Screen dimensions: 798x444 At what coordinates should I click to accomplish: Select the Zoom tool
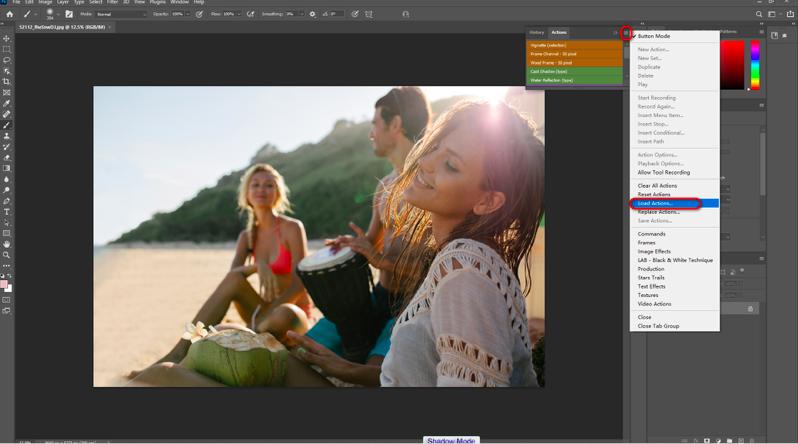coord(7,255)
